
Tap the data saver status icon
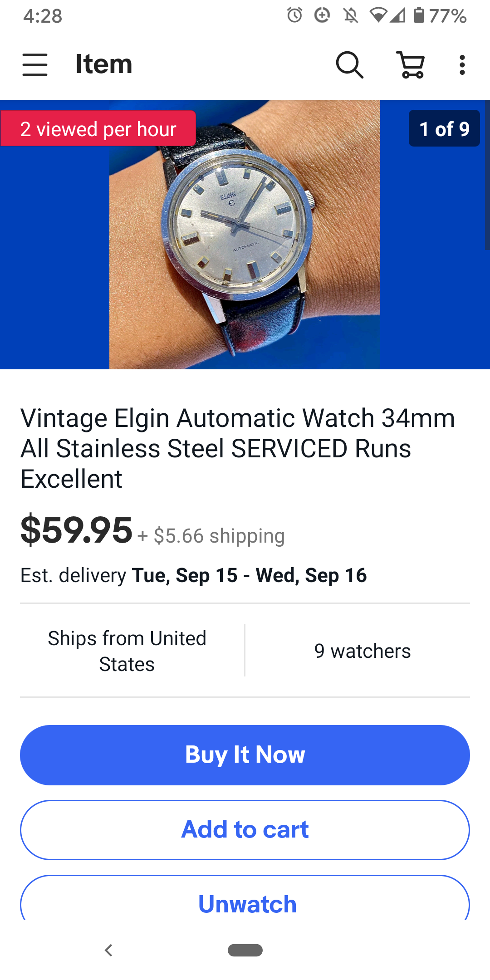[322, 15]
